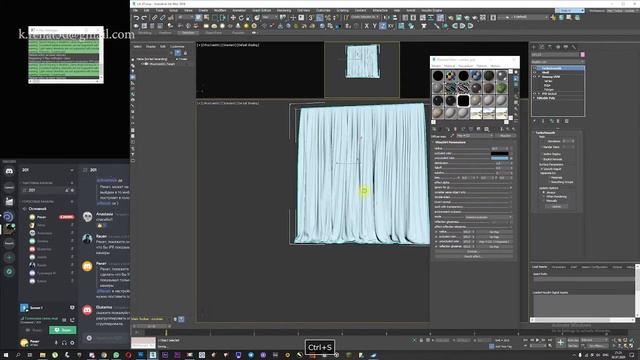Switch to the Freeform ribbon tab
Viewport: 640px width, 360px height.
point(165,33)
